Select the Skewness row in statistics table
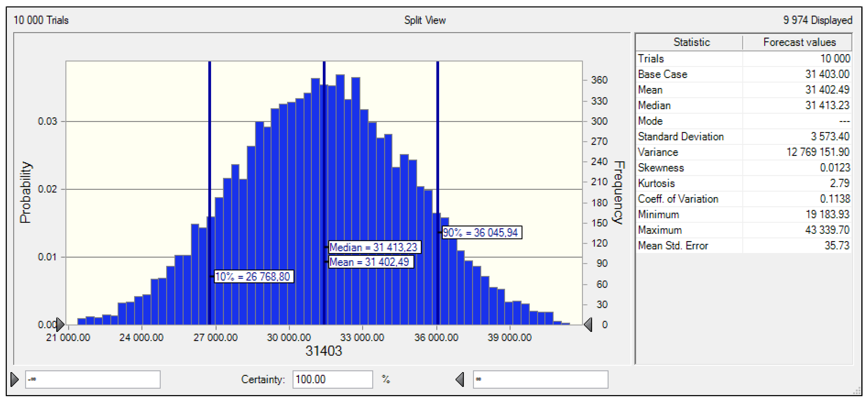 point(743,167)
